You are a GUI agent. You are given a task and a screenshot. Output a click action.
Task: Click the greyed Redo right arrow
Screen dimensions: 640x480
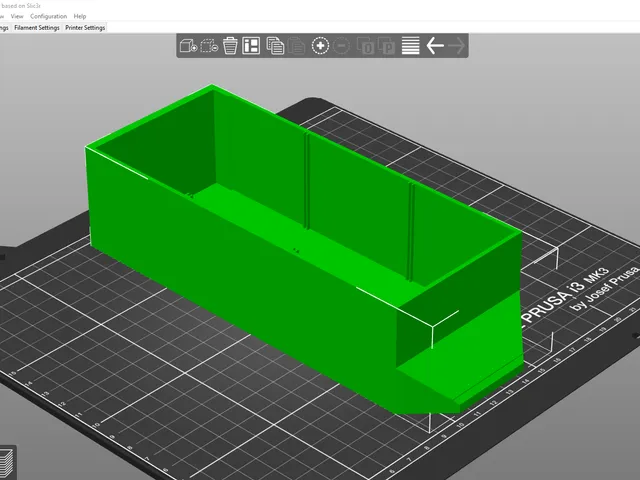(456, 46)
